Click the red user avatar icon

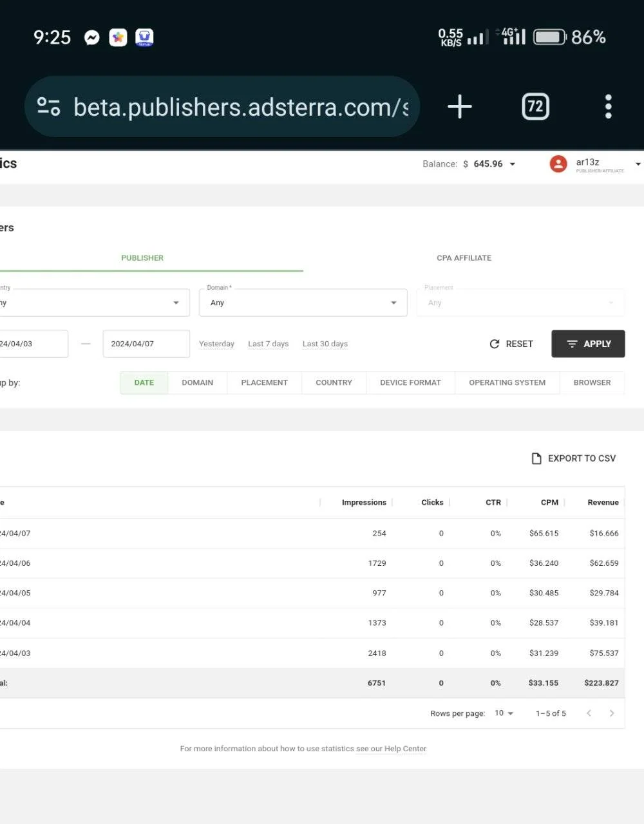(x=558, y=164)
